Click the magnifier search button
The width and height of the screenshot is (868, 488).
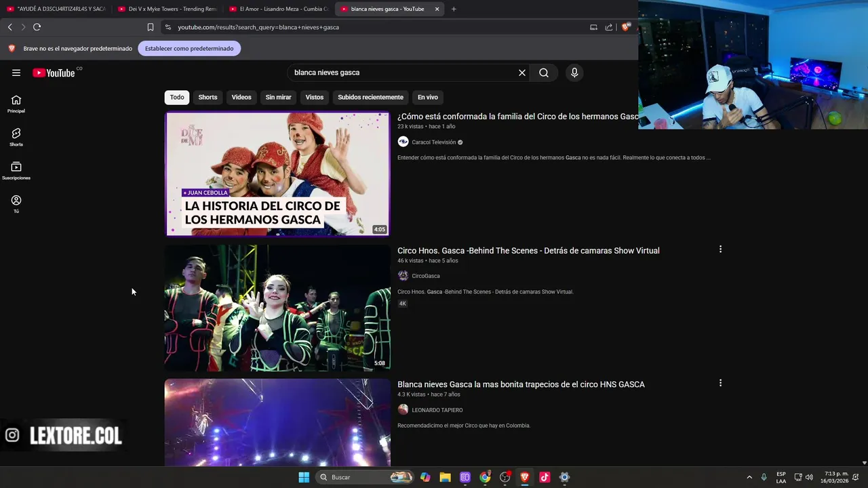pyautogui.click(x=544, y=73)
